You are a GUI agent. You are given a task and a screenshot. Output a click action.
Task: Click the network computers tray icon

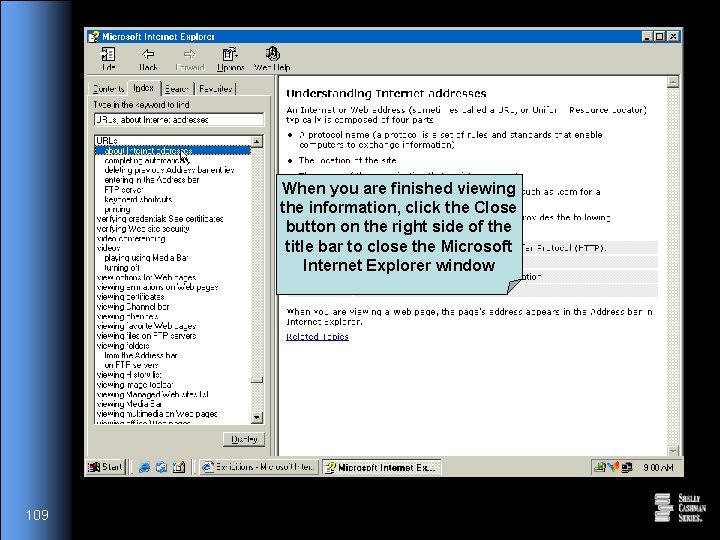point(627,467)
